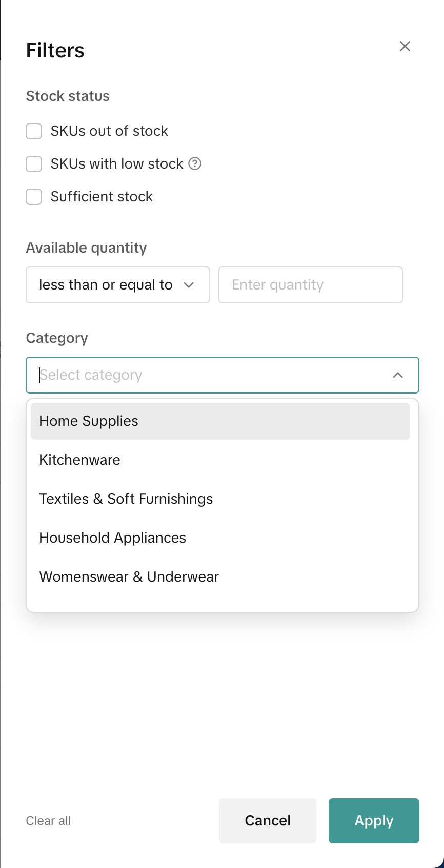Viewport: 444px width, 868px height.
Task: Pick Textiles & Soft Furnishings category
Action: pos(126,499)
